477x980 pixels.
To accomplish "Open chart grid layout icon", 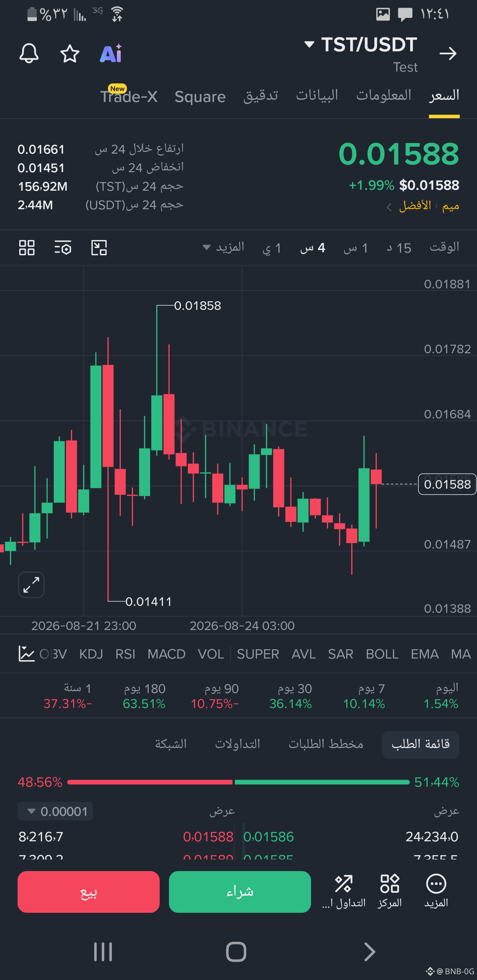I will pyautogui.click(x=27, y=248).
